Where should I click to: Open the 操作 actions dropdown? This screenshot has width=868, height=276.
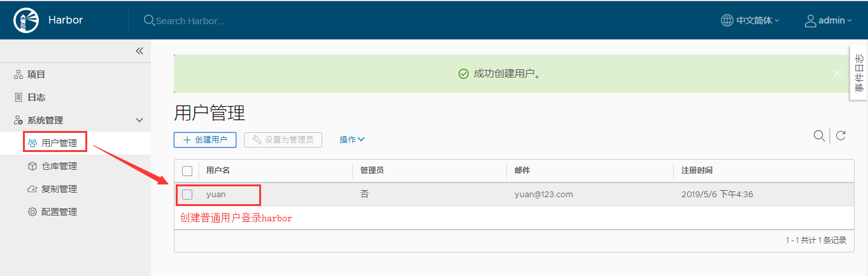pyautogui.click(x=352, y=139)
